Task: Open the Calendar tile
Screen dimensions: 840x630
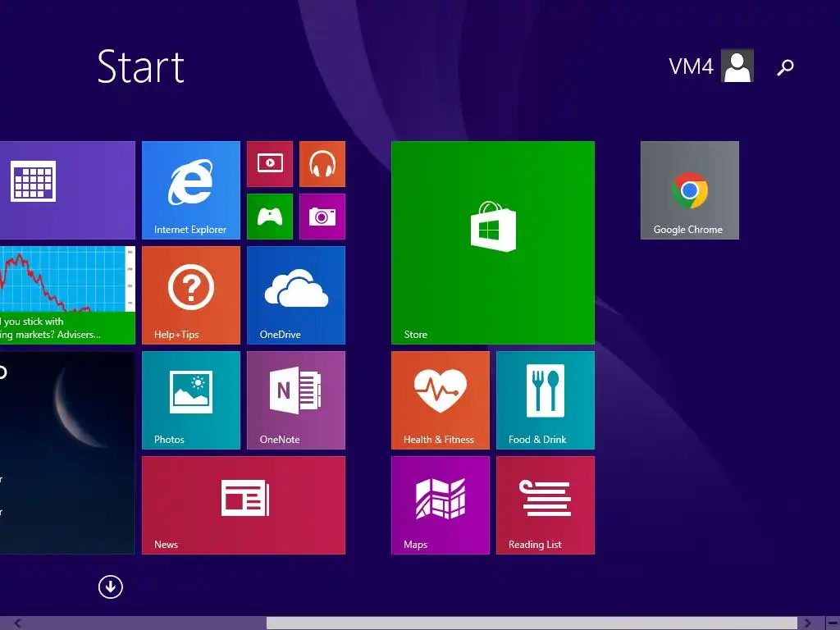Action: tap(67, 190)
